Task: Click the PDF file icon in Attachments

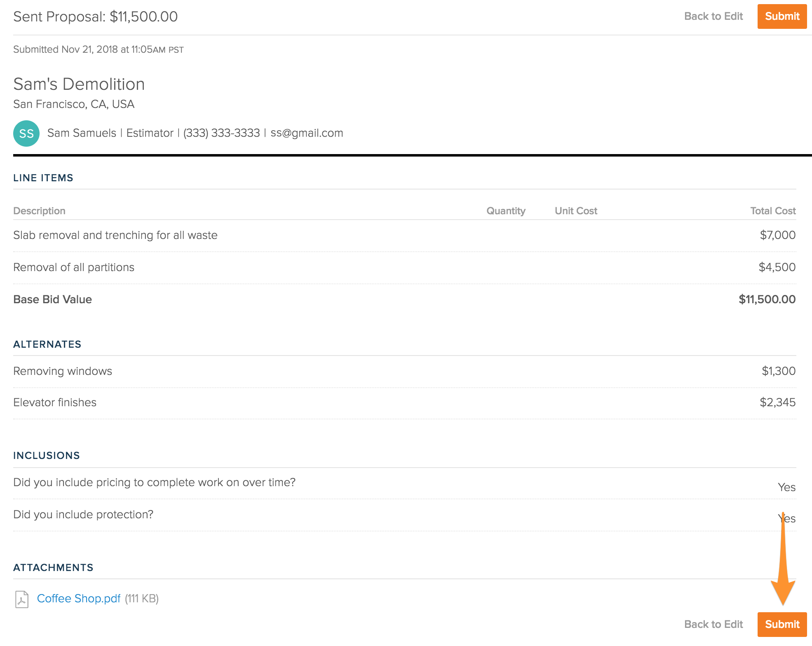Action: tap(22, 599)
